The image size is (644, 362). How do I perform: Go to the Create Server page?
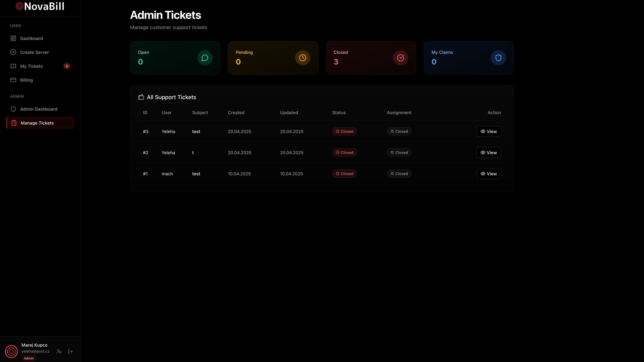click(35, 52)
